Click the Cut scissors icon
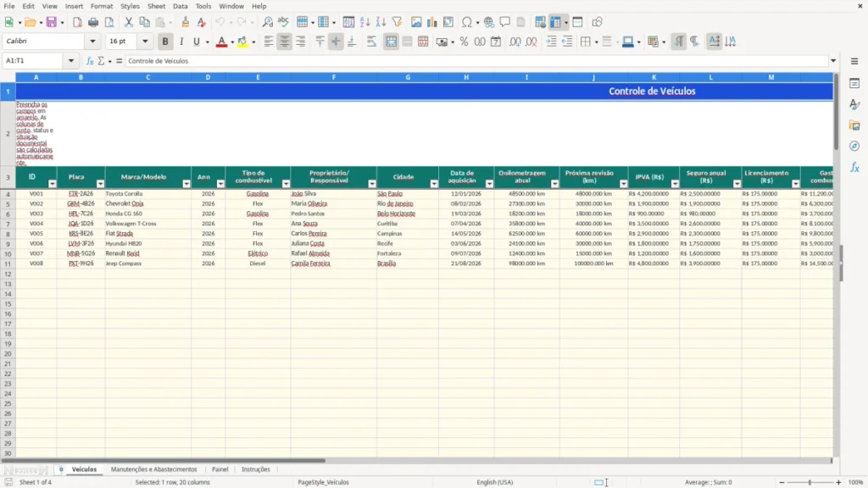868x488 pixels. 129,22
